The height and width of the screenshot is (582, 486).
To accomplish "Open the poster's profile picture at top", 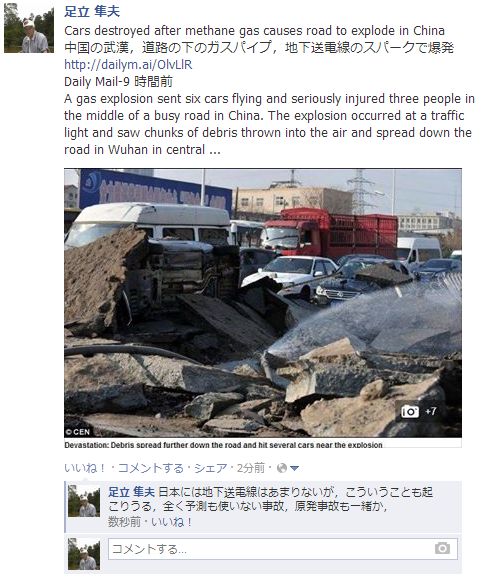I will click(29, 28).
